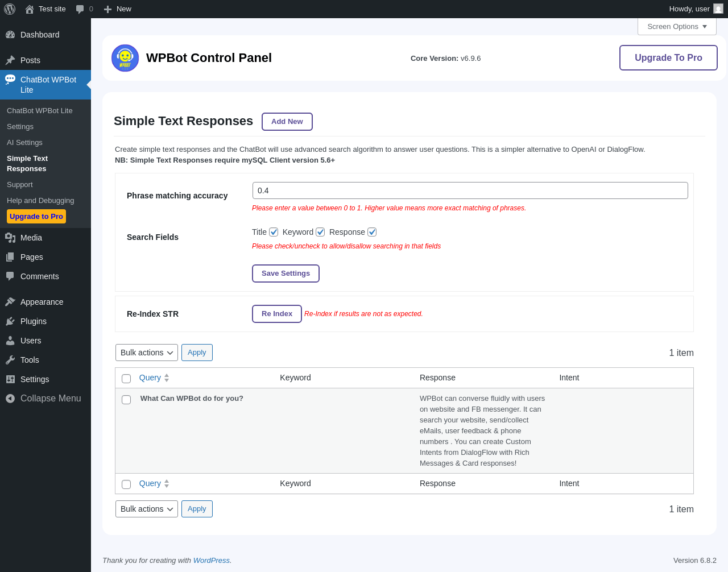Uncheck the Response search field checkbox
This screenshot has width=728, height=572.
(372, 232)
